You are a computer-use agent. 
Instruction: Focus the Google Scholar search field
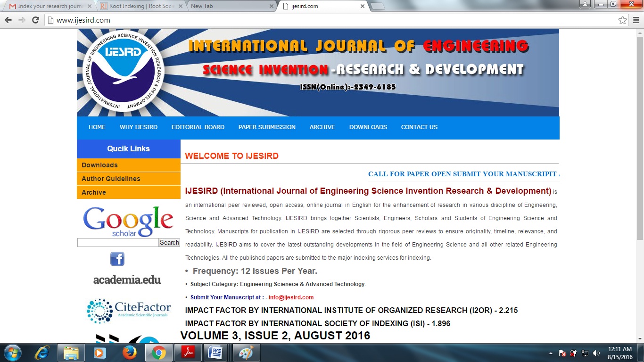[118, 242]
